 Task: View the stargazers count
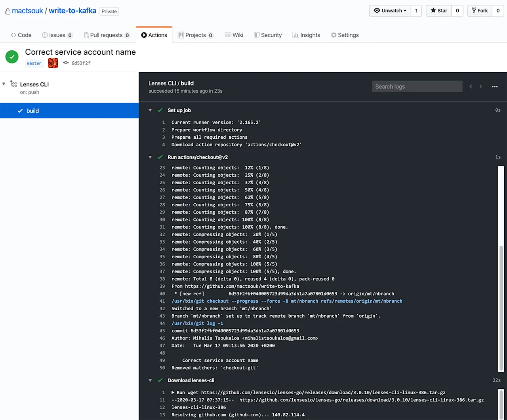[x=457, y=11]
